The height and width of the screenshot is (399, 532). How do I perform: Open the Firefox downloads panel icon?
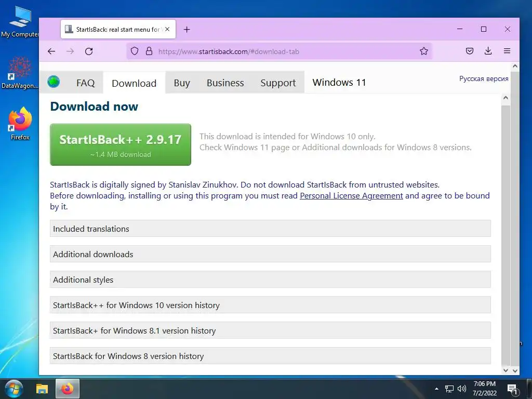[488, 51]
